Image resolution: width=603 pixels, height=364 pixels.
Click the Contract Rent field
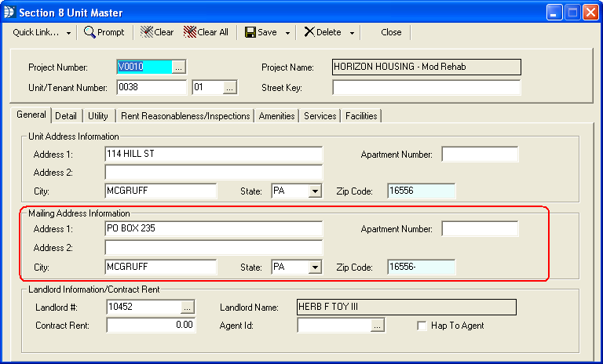point(151,326)
